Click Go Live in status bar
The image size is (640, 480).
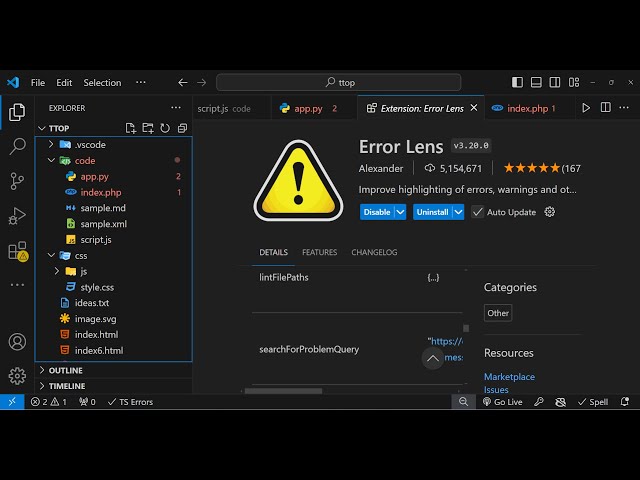pyautogui.click(x=502, y=402)
